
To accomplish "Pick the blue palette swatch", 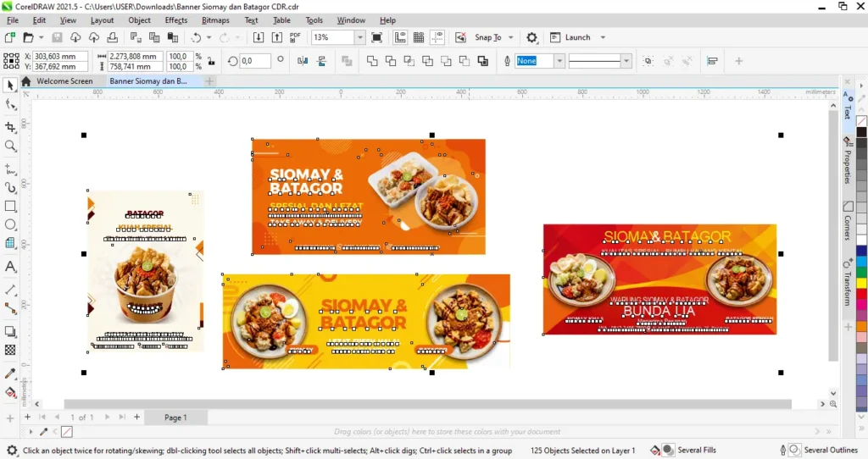I will click(x=861, y=251).
